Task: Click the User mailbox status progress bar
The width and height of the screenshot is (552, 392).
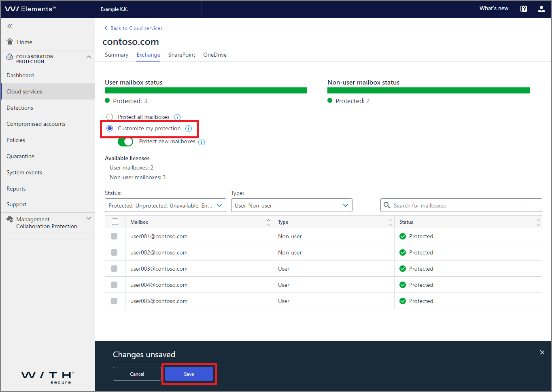Action: pos(206,91)
